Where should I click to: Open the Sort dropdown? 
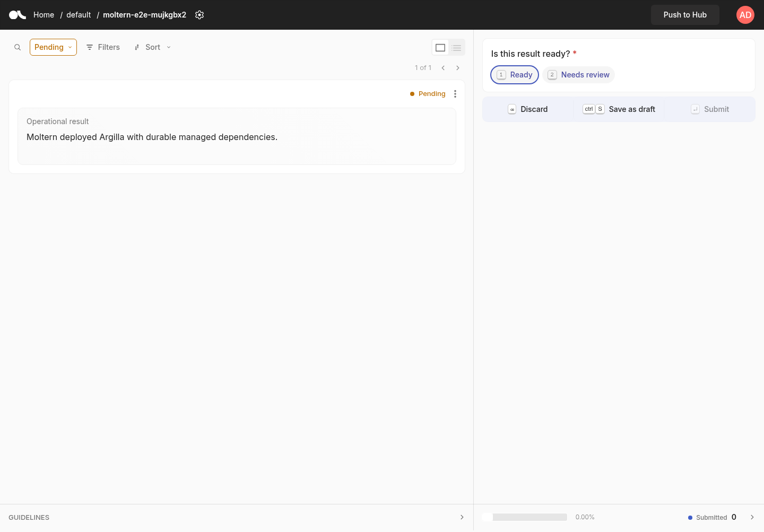coord(153,47)
